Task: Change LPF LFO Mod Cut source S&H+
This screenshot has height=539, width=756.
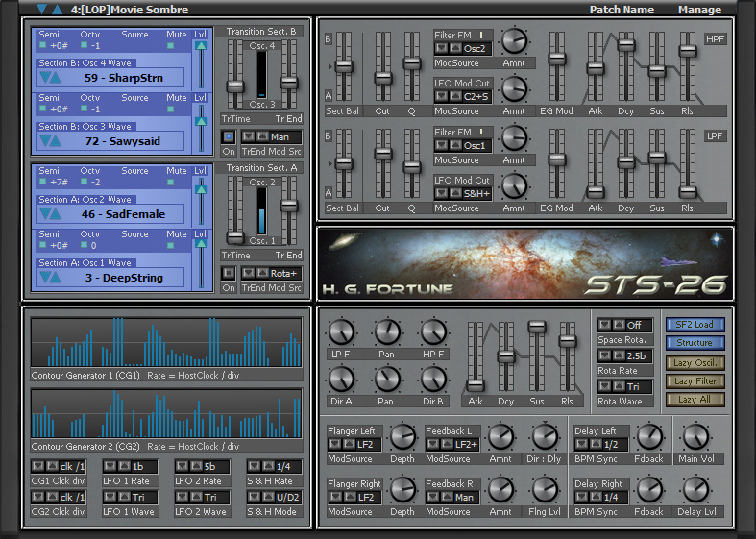Action: coord(463,194)
